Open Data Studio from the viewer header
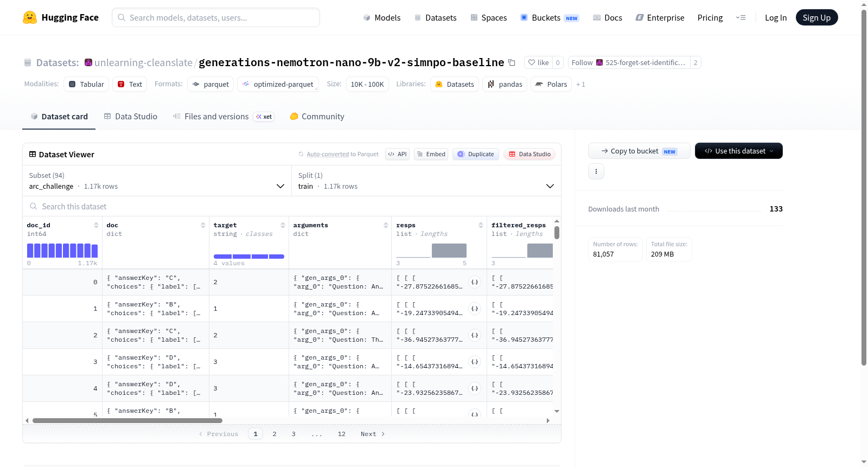This screenshot has width=868, height=467. click(x=529, y=154)
